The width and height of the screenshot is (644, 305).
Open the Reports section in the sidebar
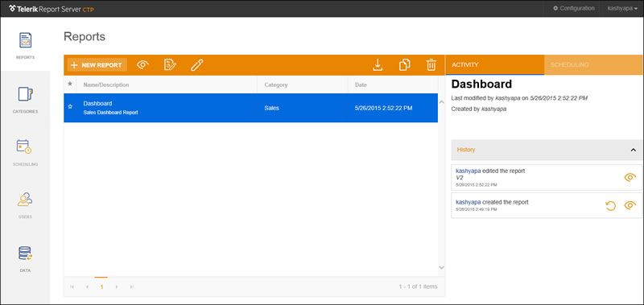point(25,46)
